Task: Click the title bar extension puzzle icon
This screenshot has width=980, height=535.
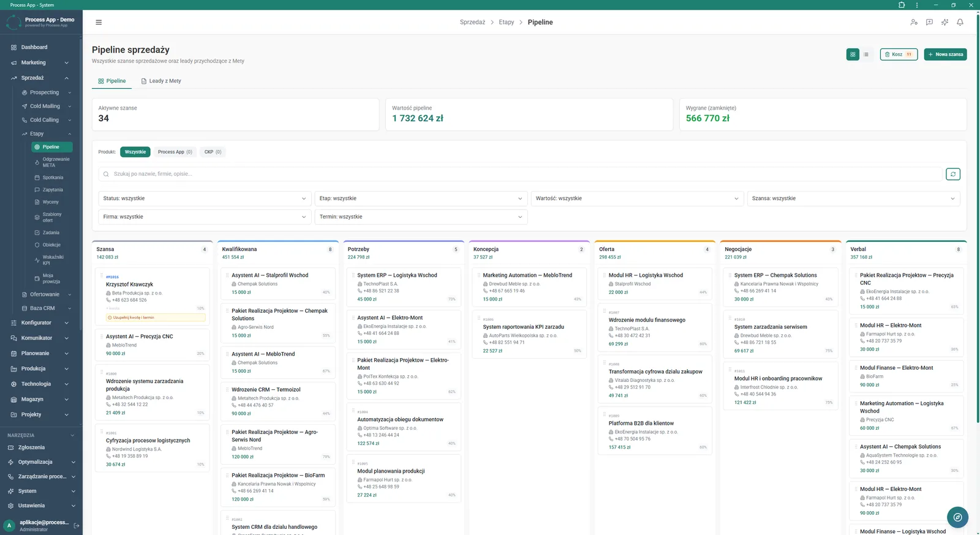Action: (902, 5)
